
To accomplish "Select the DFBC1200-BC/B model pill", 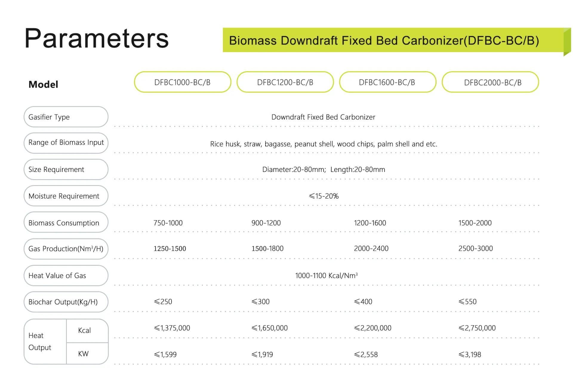I will click(285, 82).
